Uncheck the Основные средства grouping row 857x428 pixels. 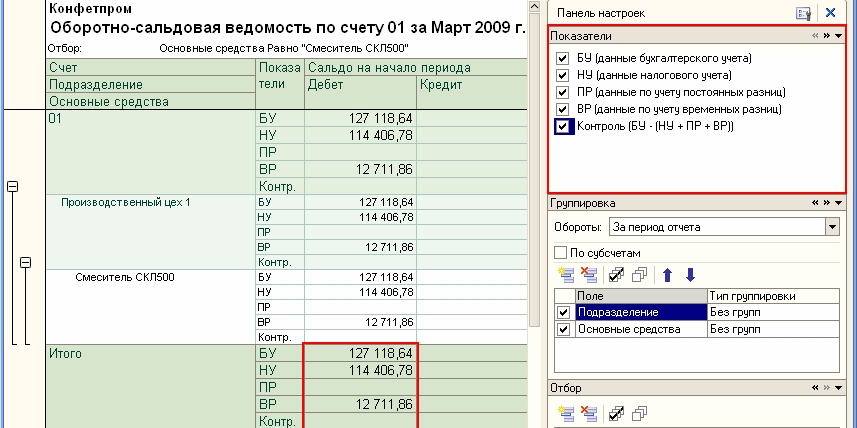563,329
